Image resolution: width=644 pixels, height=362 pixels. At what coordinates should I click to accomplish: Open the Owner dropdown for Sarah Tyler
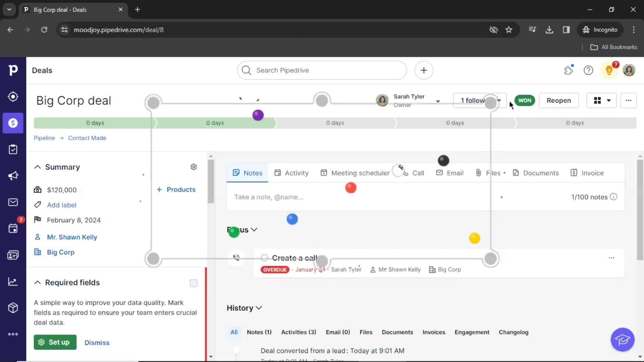click(x=437, y=100)
